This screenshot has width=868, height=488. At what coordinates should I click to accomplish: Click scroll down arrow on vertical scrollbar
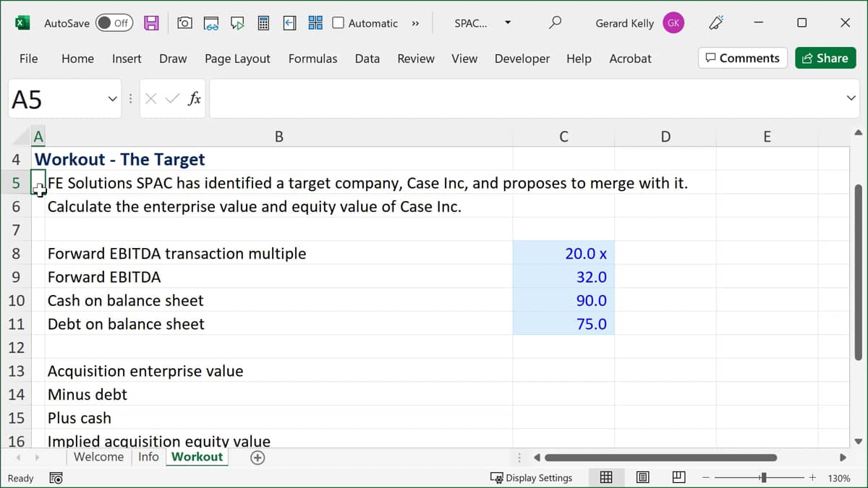coord(859,441)
